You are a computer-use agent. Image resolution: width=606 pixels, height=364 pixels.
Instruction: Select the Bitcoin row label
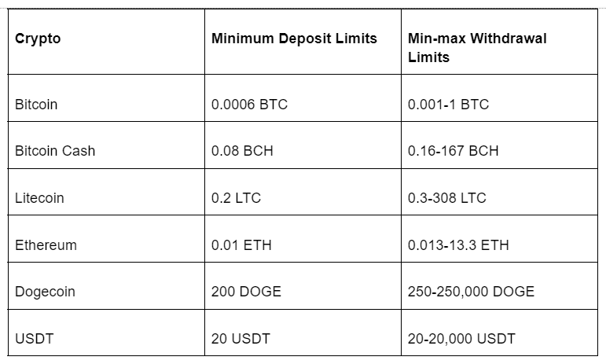pos(36,104)
